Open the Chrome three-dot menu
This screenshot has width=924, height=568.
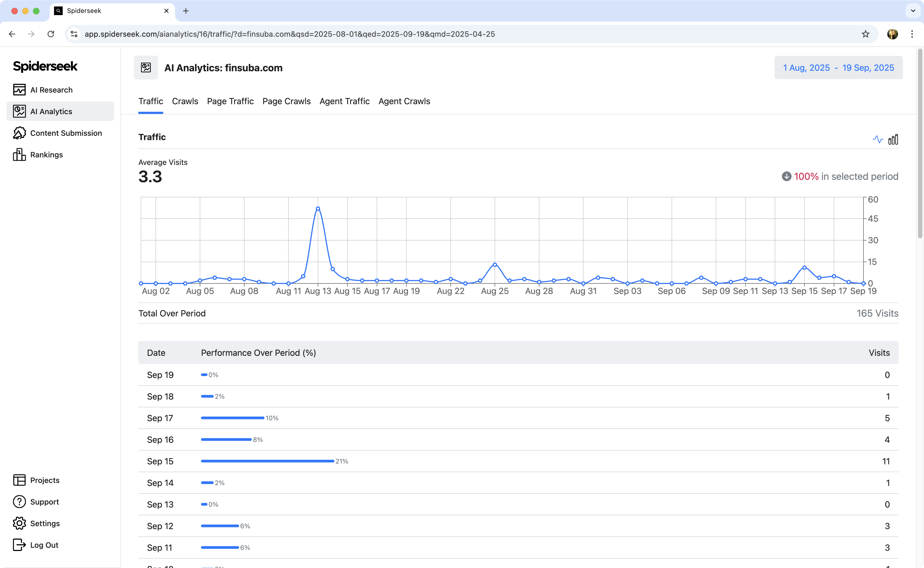(x=912, y=34)
